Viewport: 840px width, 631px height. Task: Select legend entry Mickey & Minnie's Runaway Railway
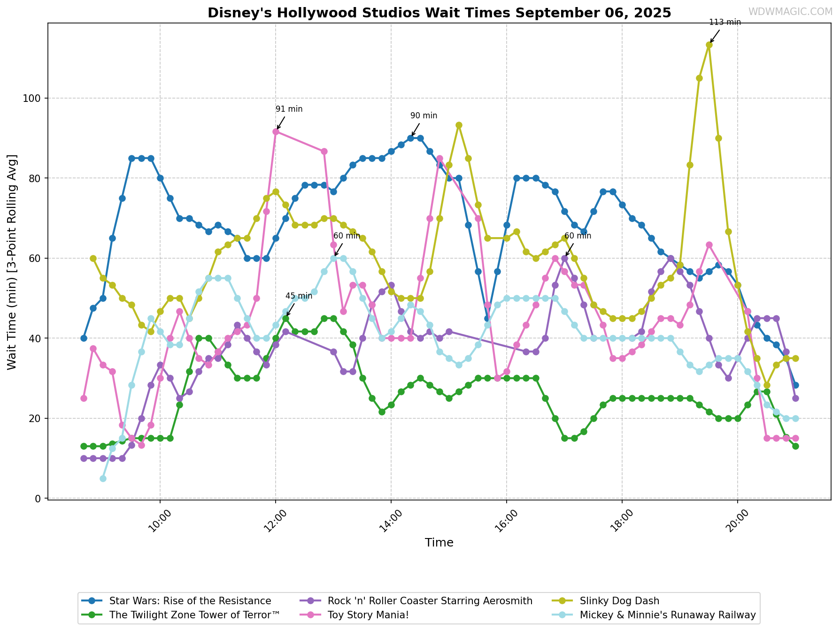tap(654, 615)
